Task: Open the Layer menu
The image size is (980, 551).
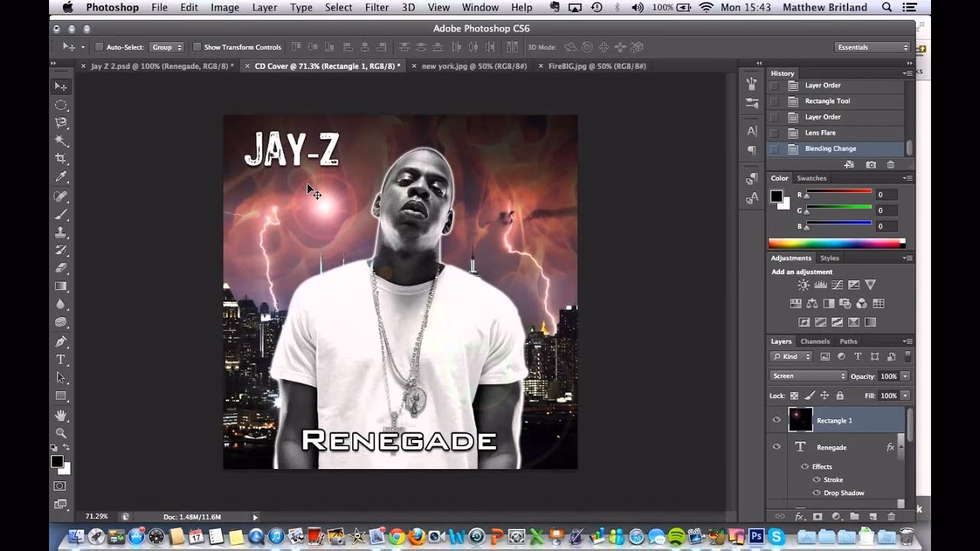Action: pyautogui.click(x=265, y=8)
